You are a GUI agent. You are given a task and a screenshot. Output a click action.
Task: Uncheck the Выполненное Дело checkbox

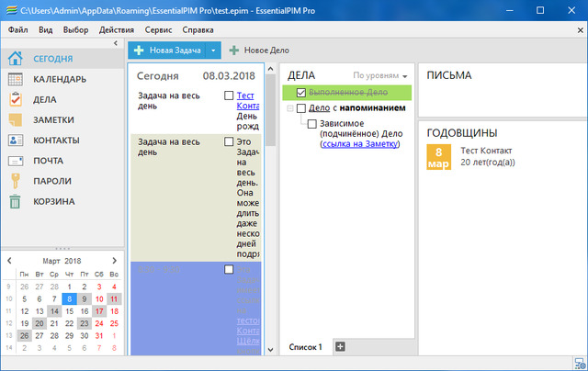pos(301,93)
